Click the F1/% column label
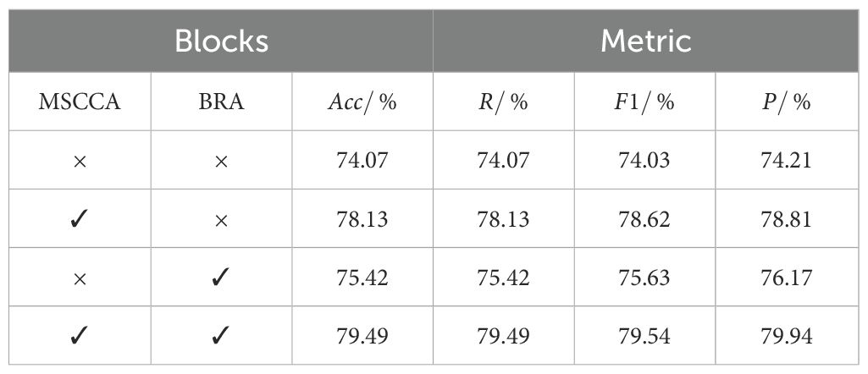The image size is (868, 374). point(645,102)
